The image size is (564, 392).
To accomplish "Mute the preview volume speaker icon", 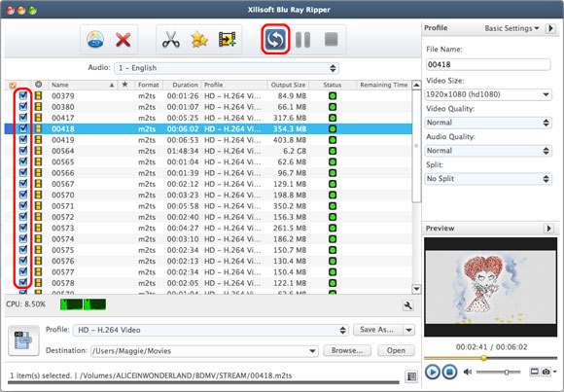I will (468, 372).
